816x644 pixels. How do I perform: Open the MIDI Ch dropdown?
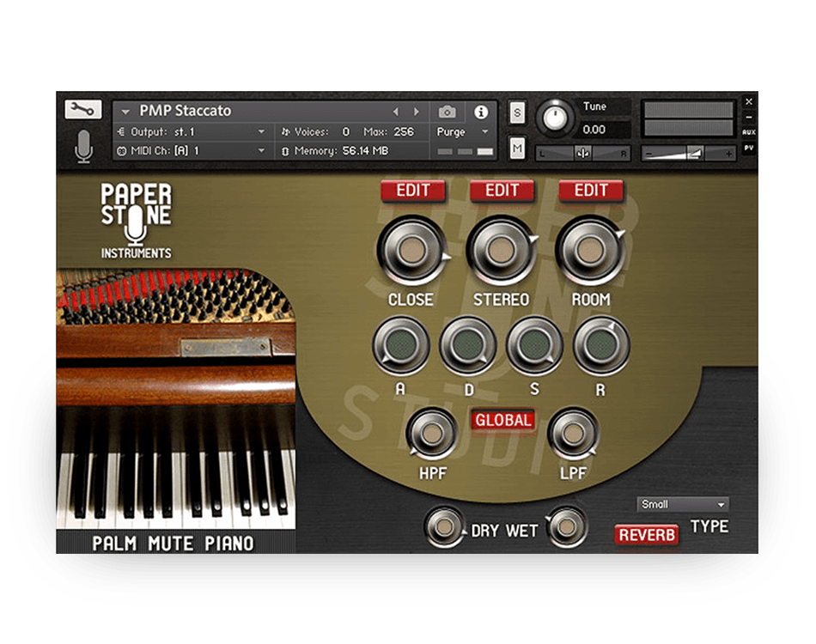coord(192,151)
